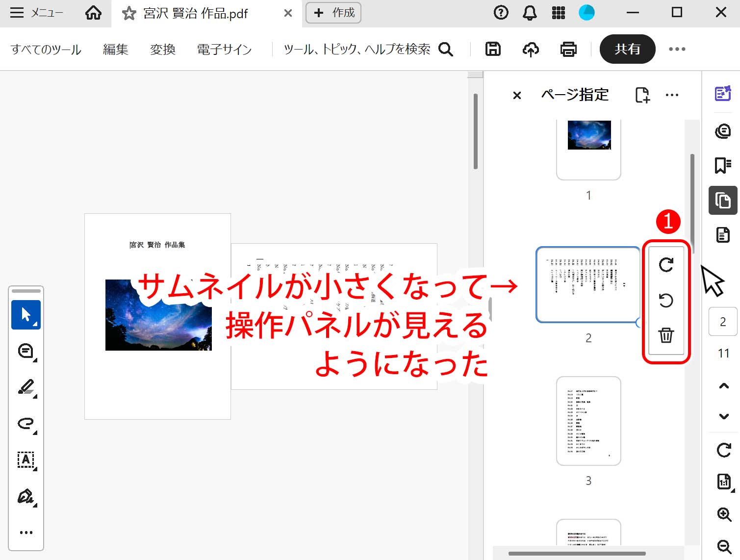The image size is (740, 560).
Task: Select the text box A tool
Action: pyautogui.click(x=26, y=460)
